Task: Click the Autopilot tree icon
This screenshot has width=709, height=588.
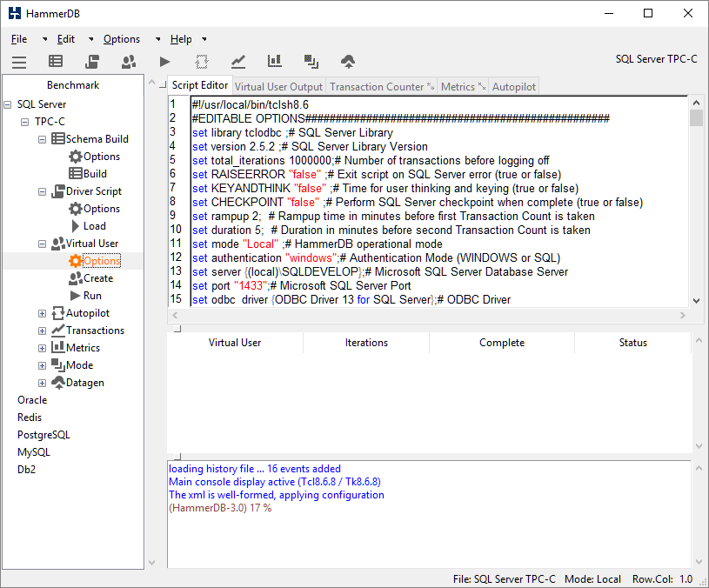Action: 58,313
